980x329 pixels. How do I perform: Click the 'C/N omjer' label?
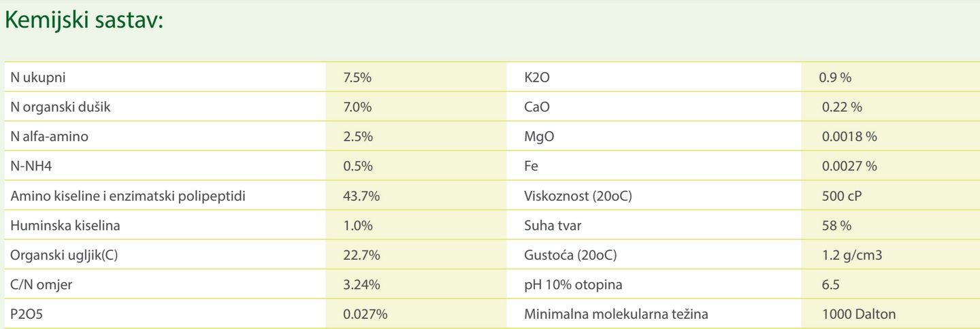(x=42, y=285)
